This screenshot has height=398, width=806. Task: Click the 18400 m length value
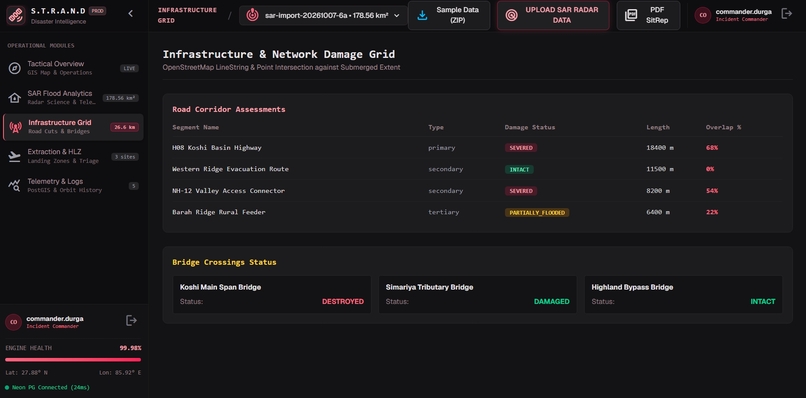(660, 148)
